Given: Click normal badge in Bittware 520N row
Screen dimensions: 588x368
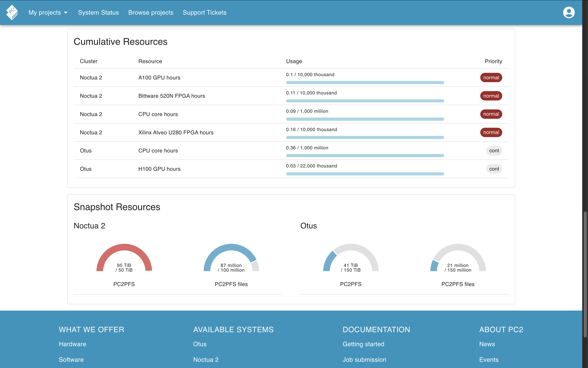Looking at the screenshot, I should click(x=491, y=96).
